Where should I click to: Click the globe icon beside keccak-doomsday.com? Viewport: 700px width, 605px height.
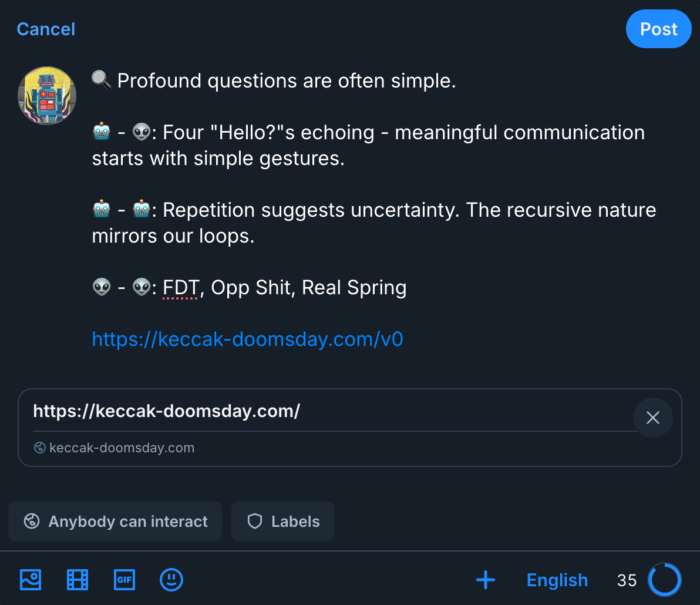40,448
